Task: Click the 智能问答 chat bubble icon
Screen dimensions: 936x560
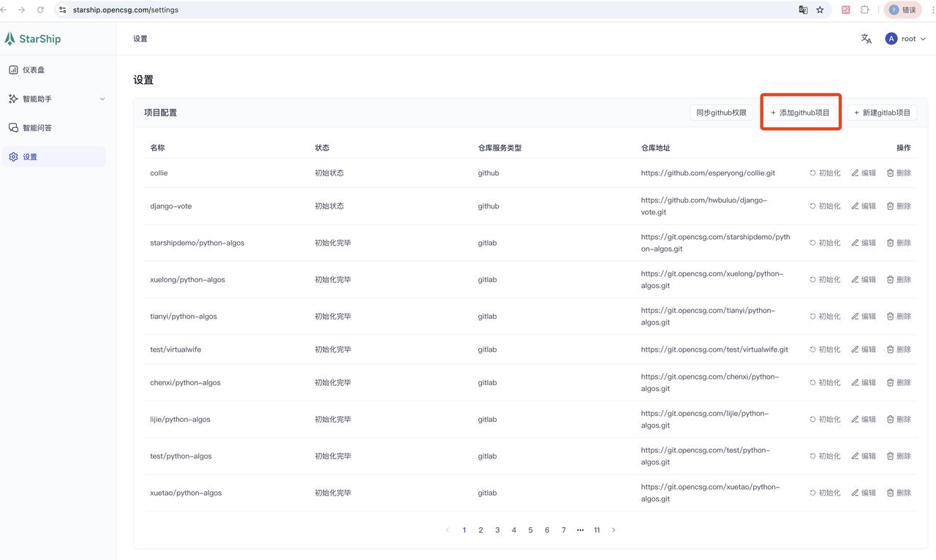Action: 12,127
